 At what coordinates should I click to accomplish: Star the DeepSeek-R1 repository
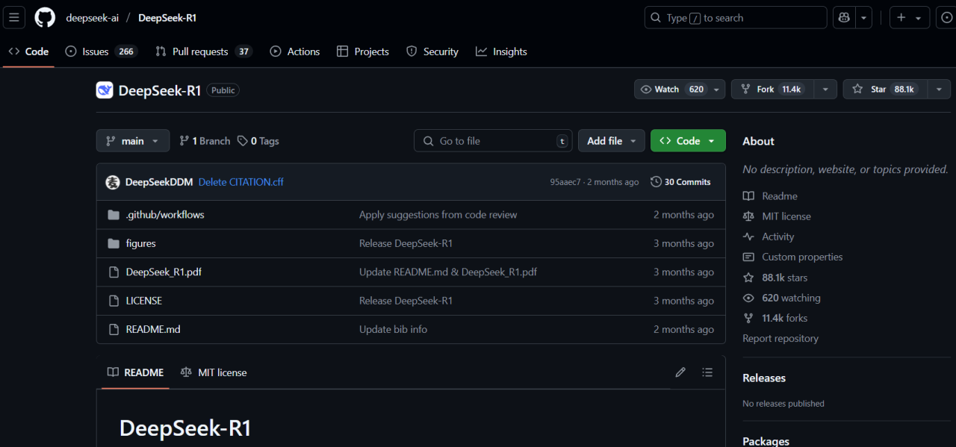coord(885,90)
